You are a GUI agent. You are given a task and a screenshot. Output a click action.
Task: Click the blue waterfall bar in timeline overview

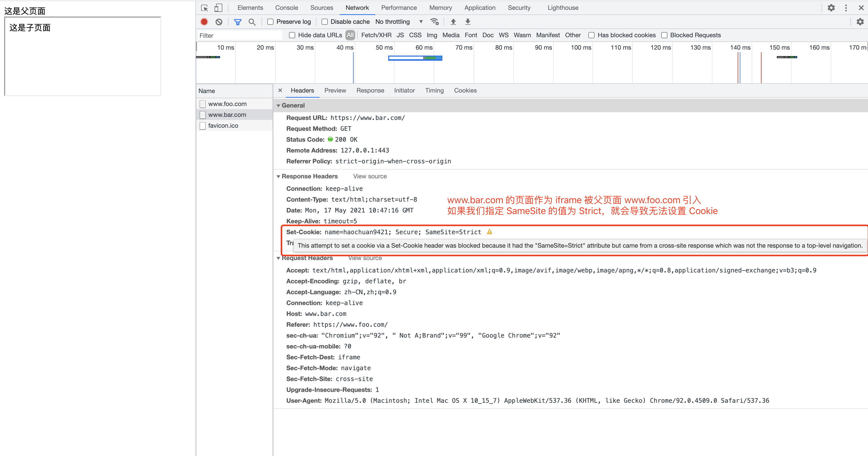coord(415,58)
